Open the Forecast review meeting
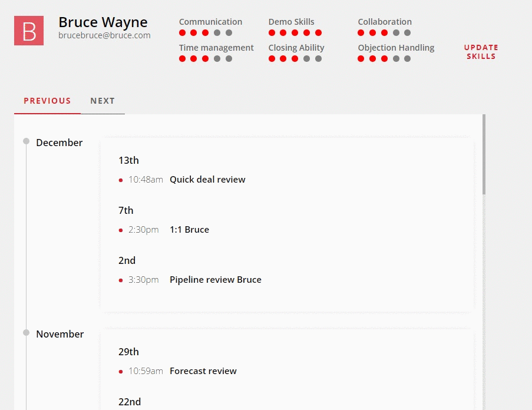 coord(203,371)
